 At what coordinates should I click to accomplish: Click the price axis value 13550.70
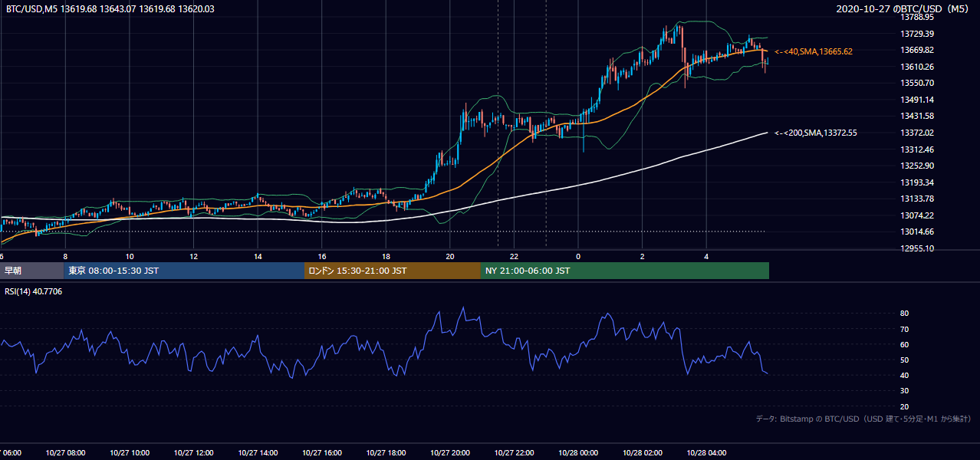pos(917,83)
